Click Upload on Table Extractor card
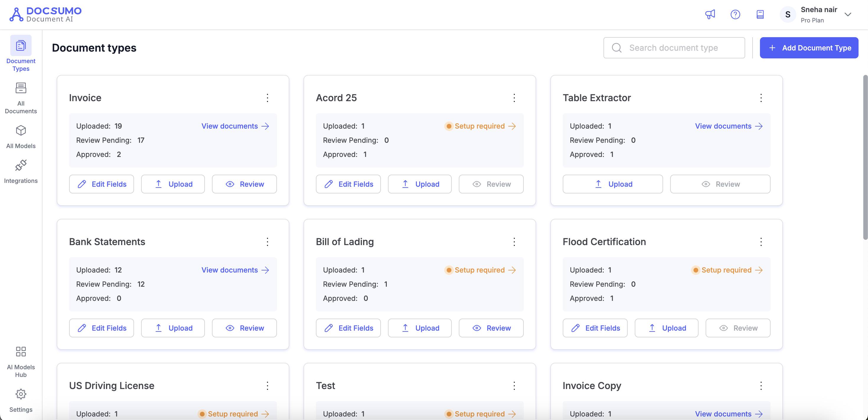The height and width of the screenshot is (420, 868). pyautogui.click(x=613, y=184)
